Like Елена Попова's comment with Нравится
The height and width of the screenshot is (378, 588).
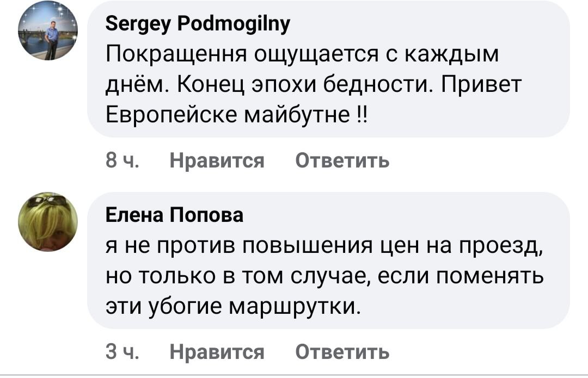click(x=217, y=352)
